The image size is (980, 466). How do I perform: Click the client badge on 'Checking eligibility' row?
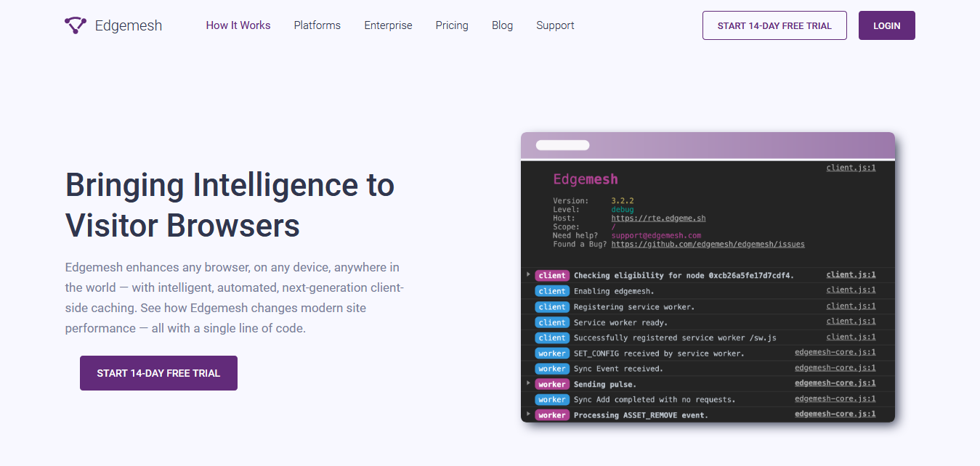point(552,276)
